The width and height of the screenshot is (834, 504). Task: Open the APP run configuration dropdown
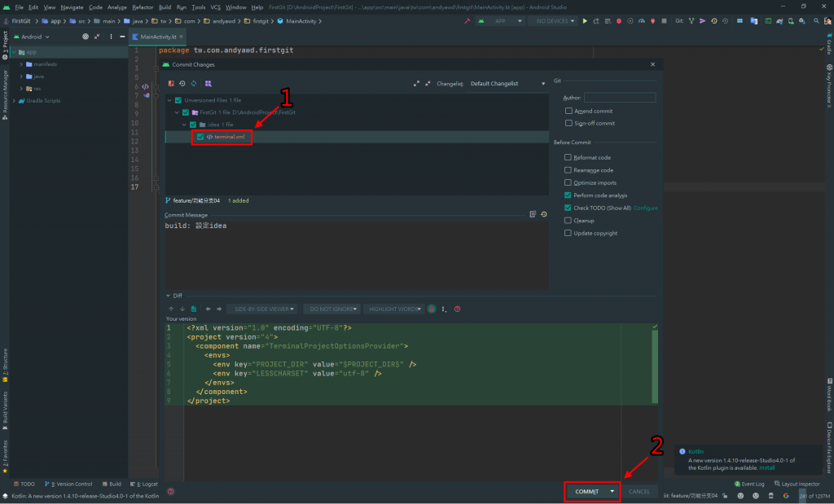click(501, 21)
